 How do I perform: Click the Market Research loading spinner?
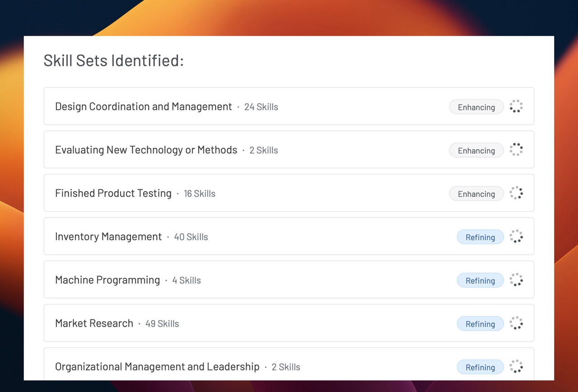tap(516, 323)
